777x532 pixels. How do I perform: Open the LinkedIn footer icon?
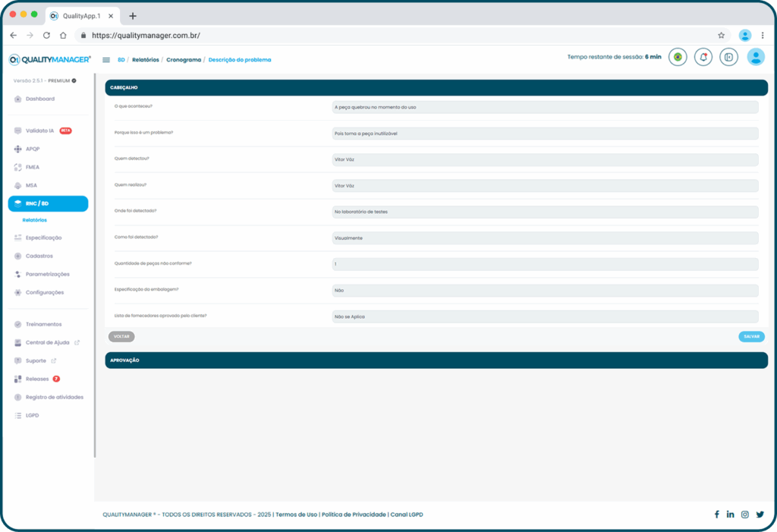click(730, 515)
